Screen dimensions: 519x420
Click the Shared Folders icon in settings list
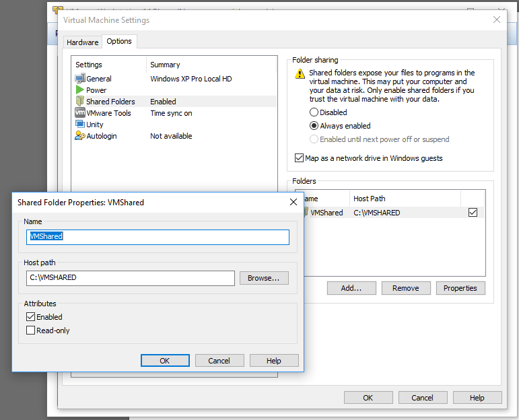click(x=80, y=101)
